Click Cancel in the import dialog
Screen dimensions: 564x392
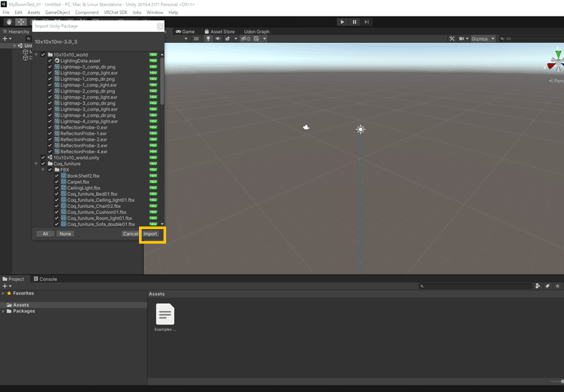point(130,234)
